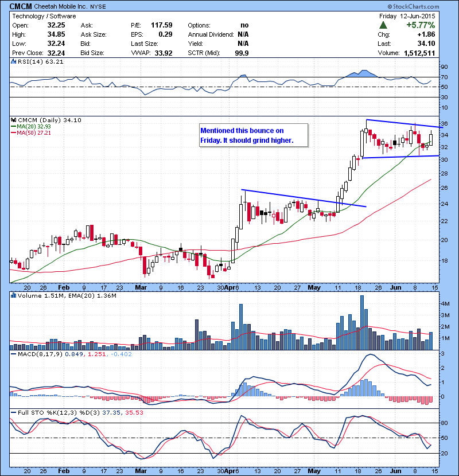The width and height of the screenshot is (459, 476).
Task: Click the MACD(8,17,9) label text
Action: coord(40,354)
